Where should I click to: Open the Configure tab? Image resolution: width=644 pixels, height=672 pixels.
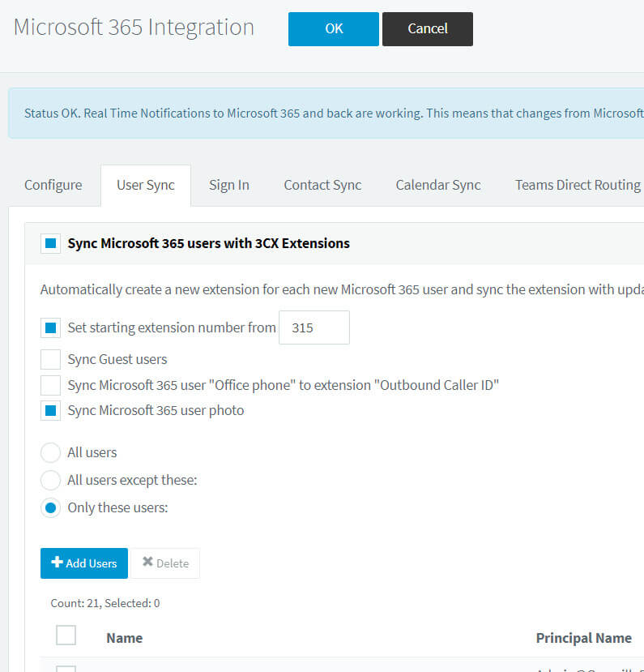coord(53,185)
